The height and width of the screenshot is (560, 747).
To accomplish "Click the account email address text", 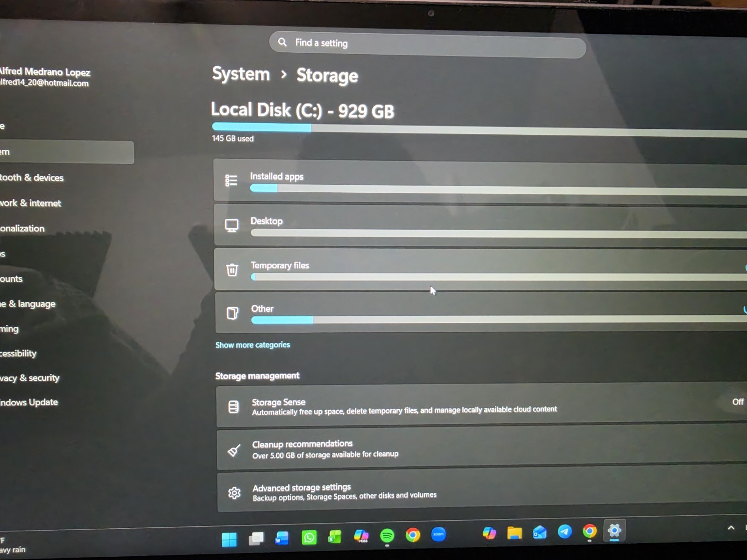I will click(x=44, y=83).
